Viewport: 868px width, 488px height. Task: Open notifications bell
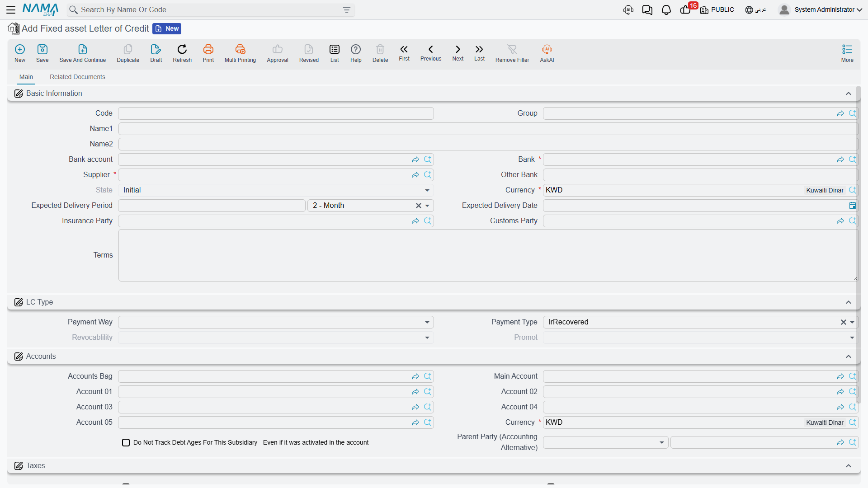click(666, 10)
